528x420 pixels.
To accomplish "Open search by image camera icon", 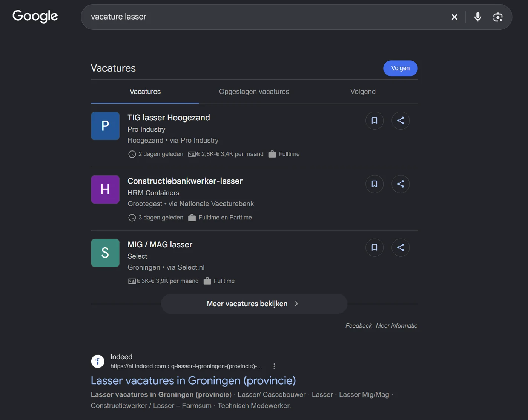I will [498, 17].
